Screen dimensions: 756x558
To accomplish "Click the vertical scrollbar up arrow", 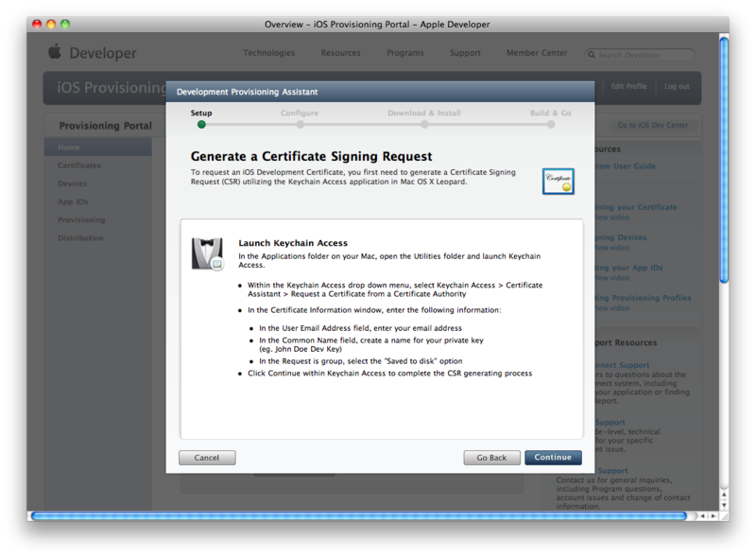I will point(724,496).
